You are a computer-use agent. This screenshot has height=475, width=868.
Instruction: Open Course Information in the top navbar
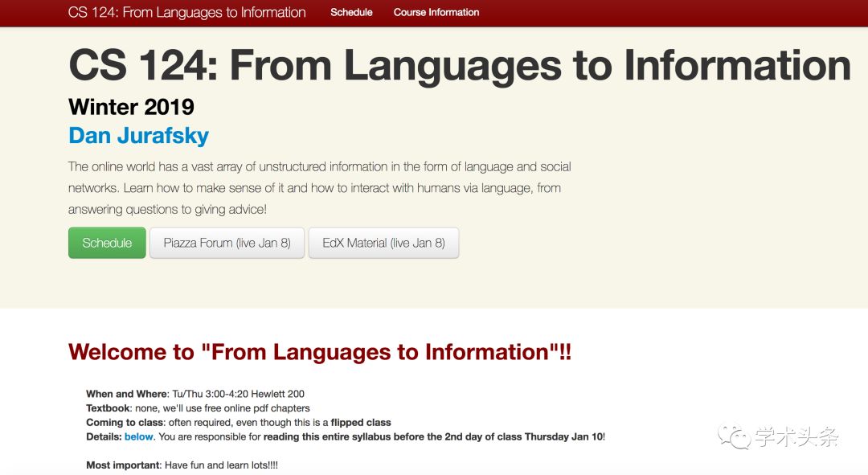(436, 12)
